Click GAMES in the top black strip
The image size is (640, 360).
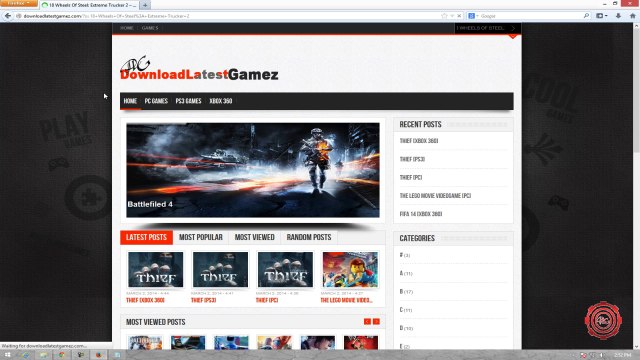pos(150,28)
